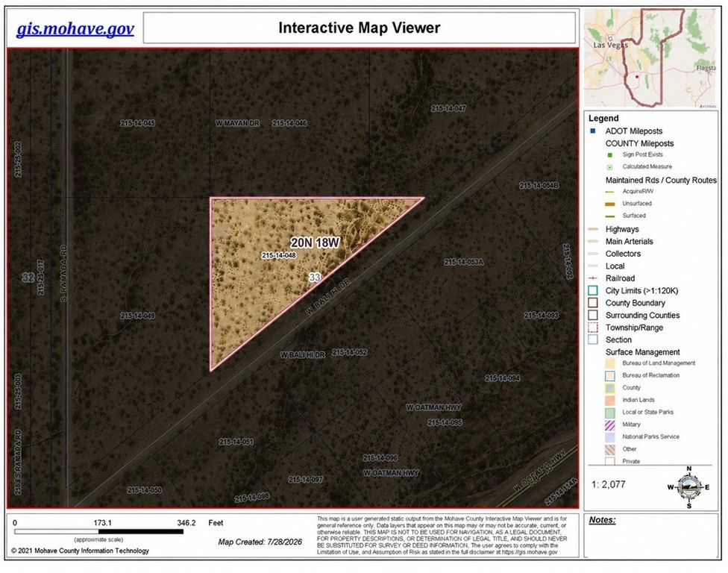
Task: Click the overview locator map thumbnail
Action: click(650, 58)
